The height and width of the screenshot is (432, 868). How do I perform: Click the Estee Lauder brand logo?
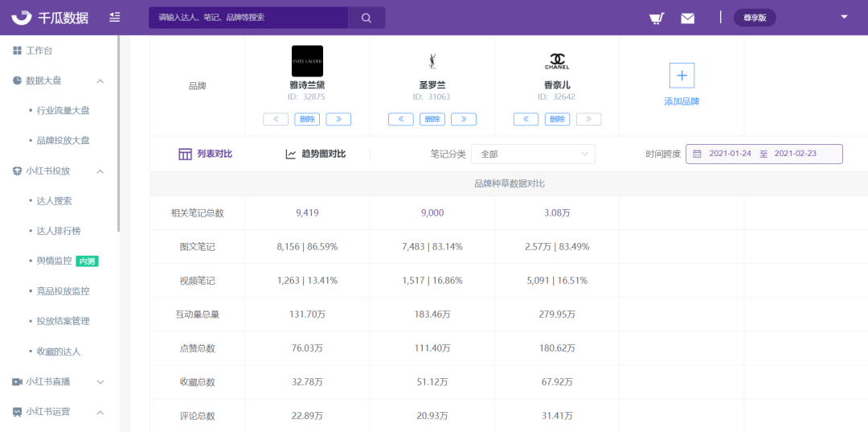[x=307, y=61]
